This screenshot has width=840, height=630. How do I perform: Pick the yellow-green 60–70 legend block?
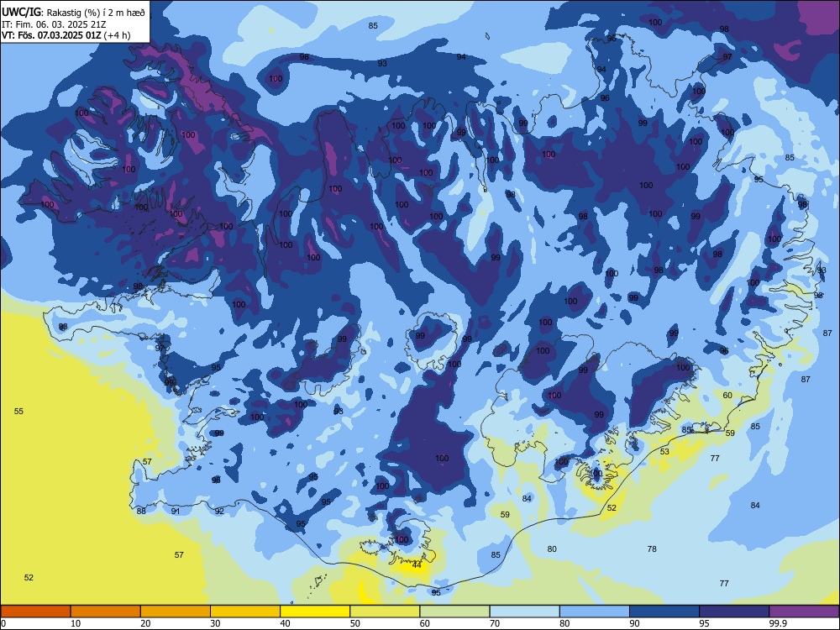454,612
